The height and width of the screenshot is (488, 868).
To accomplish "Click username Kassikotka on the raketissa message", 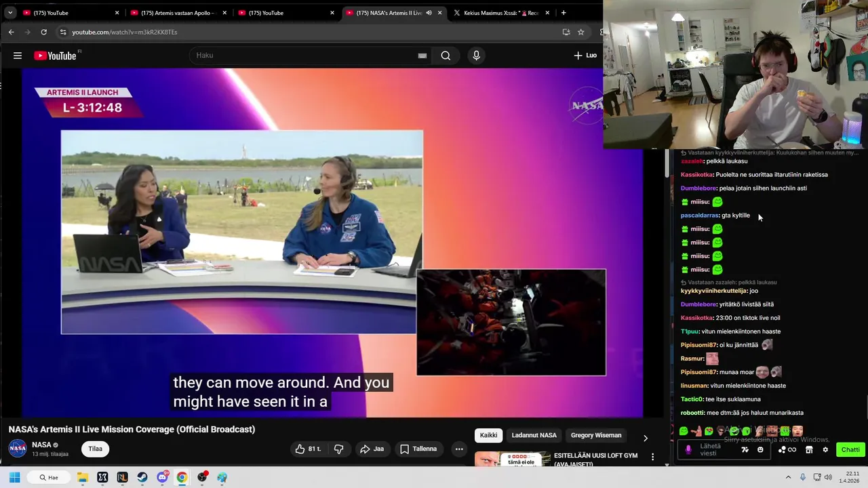I will point(696,175).
